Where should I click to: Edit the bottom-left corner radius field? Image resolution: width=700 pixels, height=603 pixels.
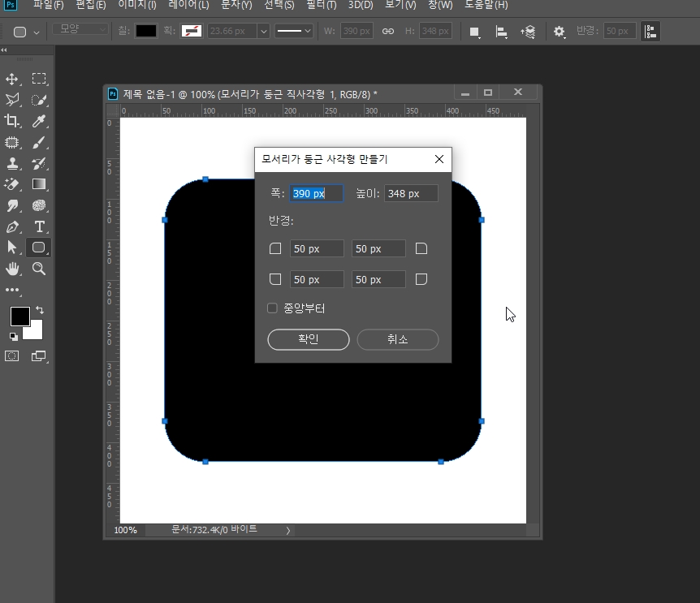[x=317, y=280]
